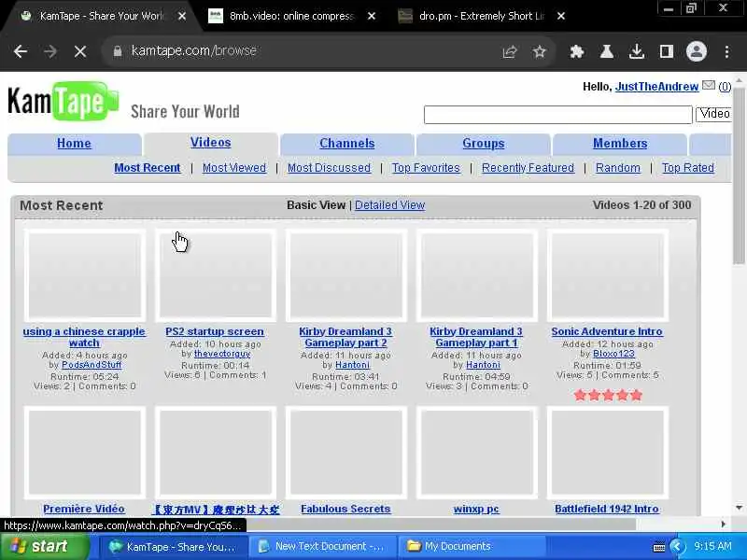
Task: Click the Première Vidéo thumbnail
Action: 85,453
